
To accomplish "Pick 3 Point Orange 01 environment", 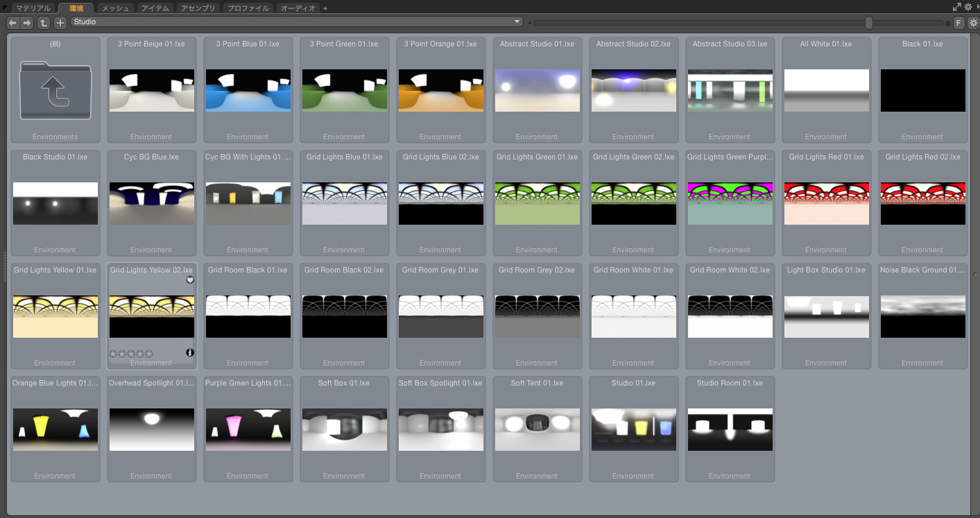I will [440, 90].
